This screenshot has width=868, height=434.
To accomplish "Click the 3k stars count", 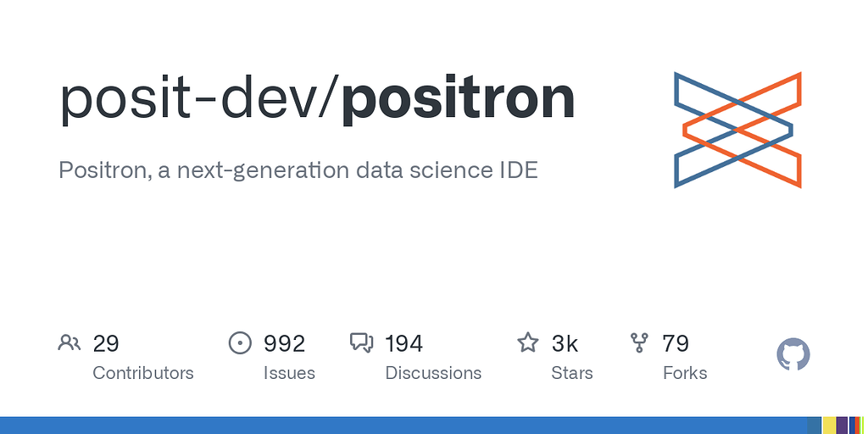I will point(565,344).
